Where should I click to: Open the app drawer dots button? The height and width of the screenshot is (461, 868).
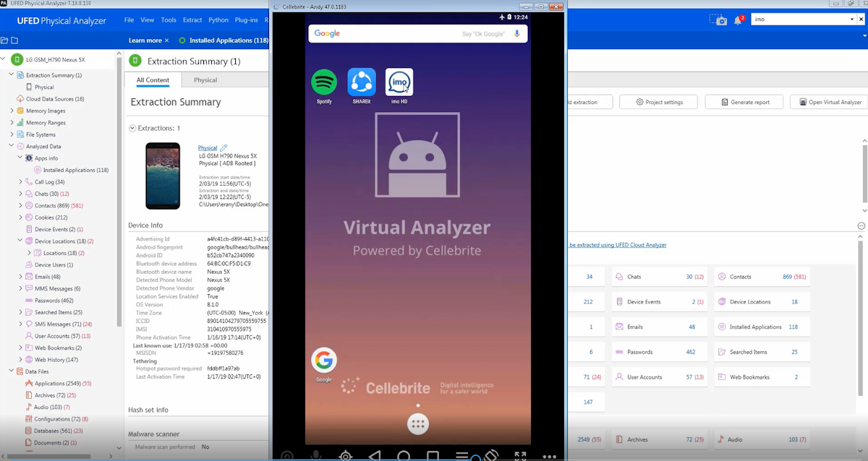pos(417,424)
